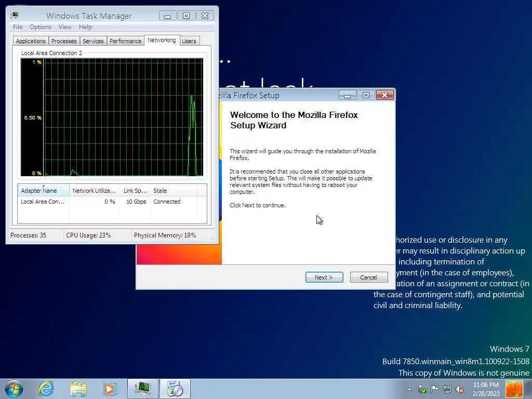Viewport: 532px width, 399px height.
Task: Minimize the Firefox Setup window
Action: [x=347, y=95]
